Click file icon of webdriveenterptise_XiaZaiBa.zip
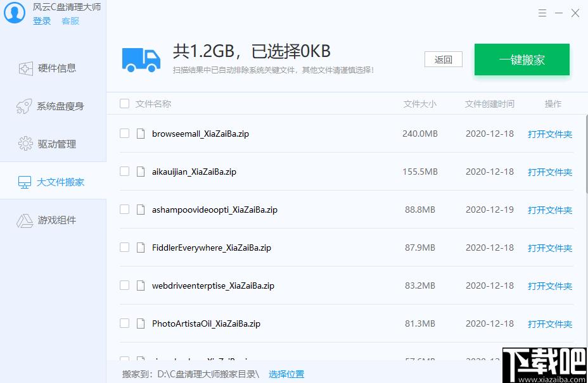This screenshot has height=383, width=588. pos(141,285)
